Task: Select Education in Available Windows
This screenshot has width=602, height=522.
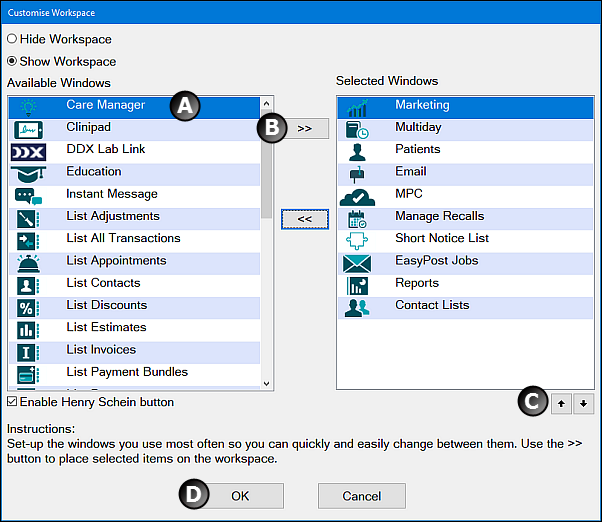Action: 134,175
